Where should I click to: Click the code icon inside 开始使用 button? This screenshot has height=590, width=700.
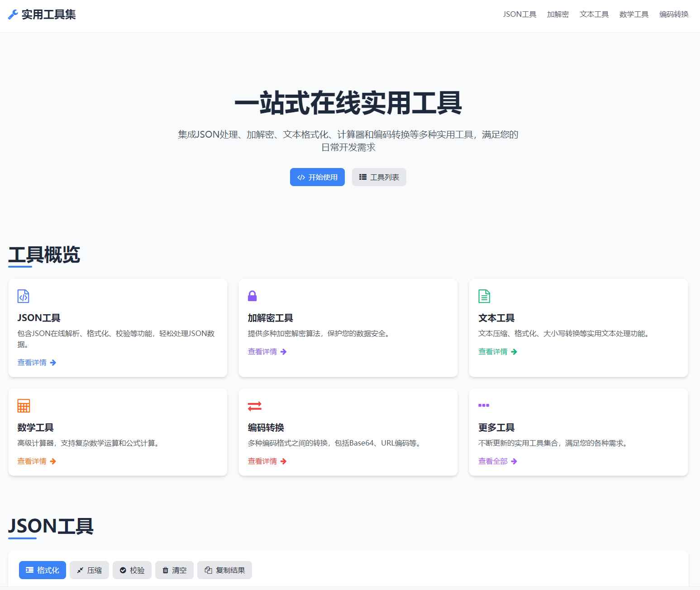pos(301,177)
